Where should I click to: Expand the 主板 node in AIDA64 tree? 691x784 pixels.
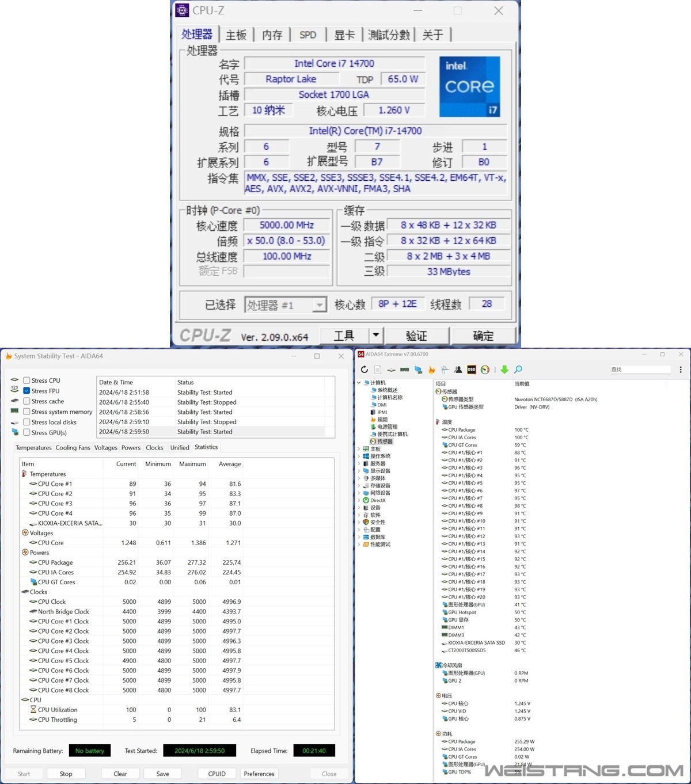(359, 449)
